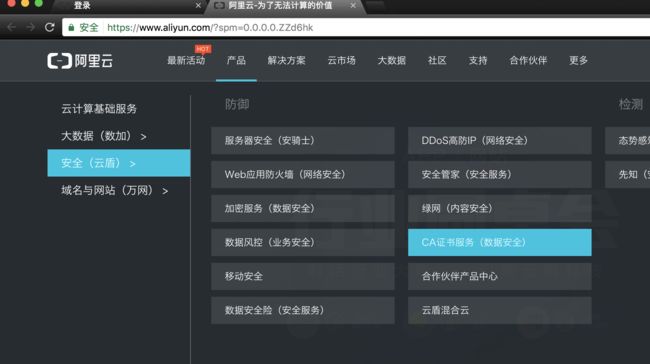The image size is (650, 364).
Task: Click the 防御 section heading
Action: 237,104
